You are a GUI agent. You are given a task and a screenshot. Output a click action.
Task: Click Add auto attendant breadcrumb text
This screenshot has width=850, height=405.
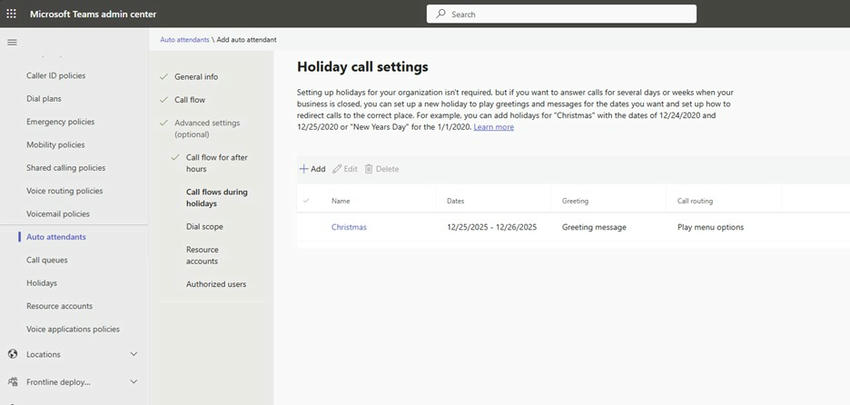[247, 40]
